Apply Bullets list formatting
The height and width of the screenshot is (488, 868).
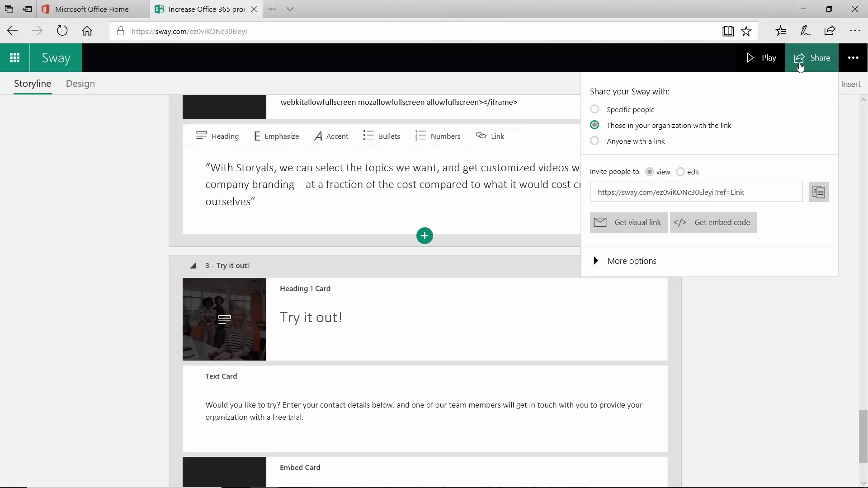pyautogui.click(x=382, y=136)
